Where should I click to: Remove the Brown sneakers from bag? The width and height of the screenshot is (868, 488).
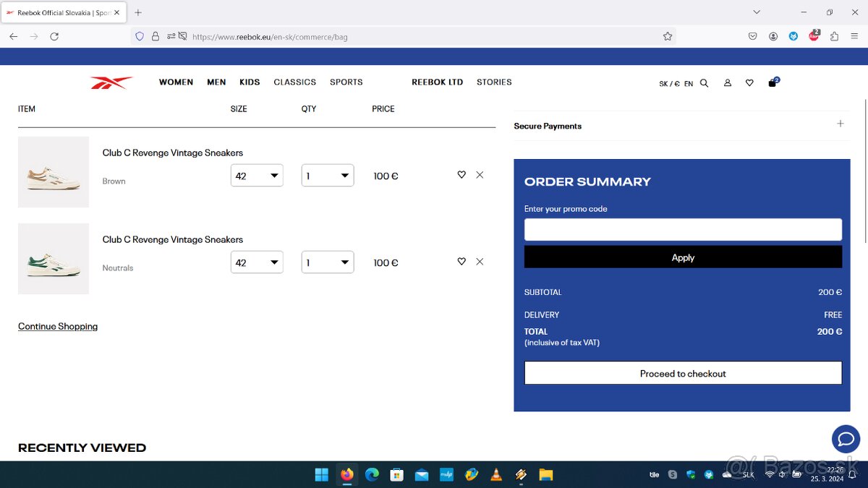click(480, 175)
